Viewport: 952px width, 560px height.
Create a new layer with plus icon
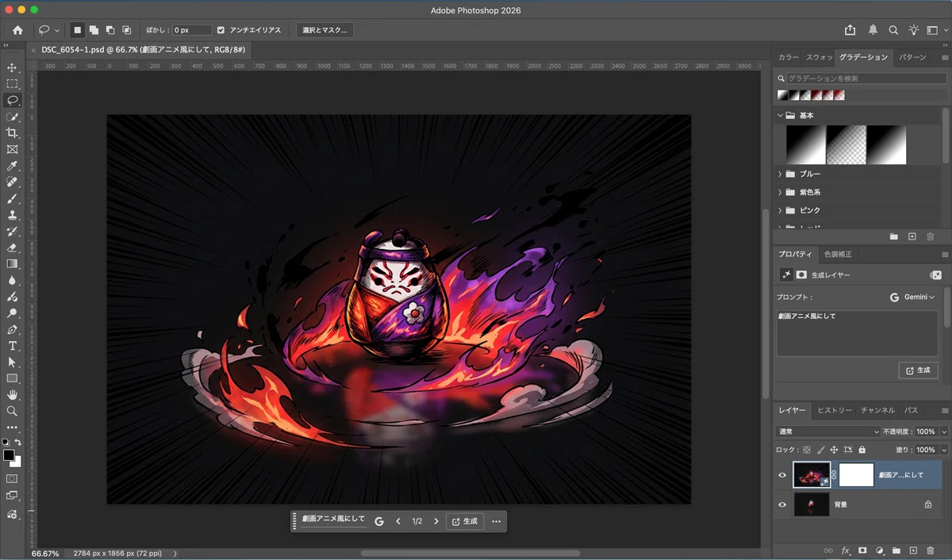(913, 550)
